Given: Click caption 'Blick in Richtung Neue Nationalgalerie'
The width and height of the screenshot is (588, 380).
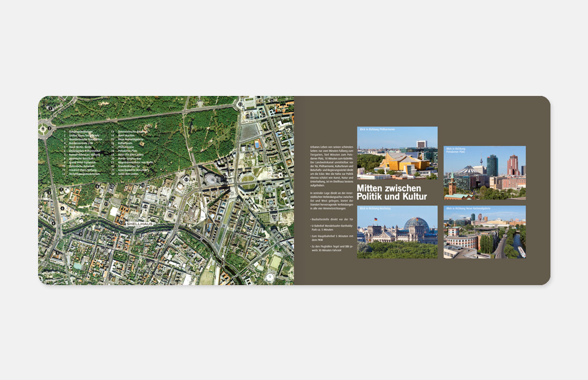Looking at the screenshot, I should pyautogui.click(x=468, y=208).
